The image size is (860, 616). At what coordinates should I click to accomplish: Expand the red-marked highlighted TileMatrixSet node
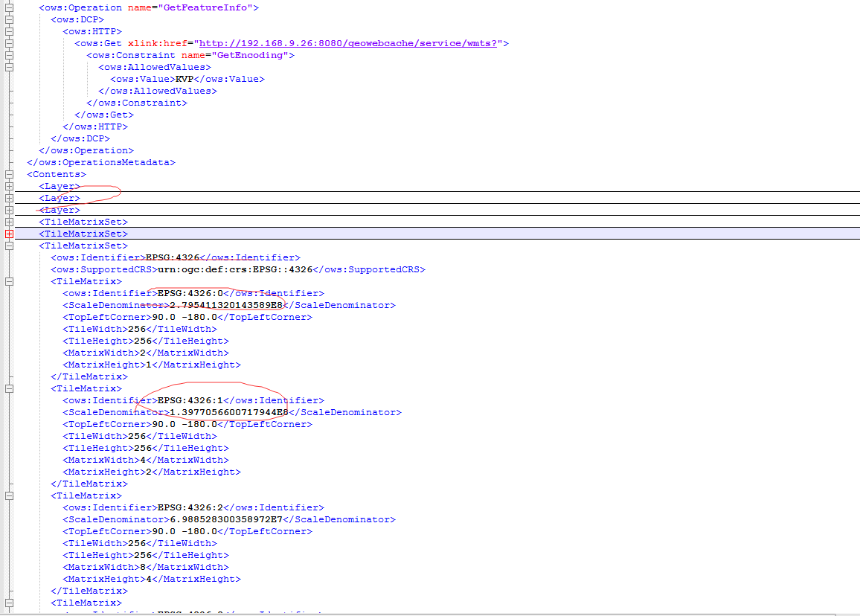click(x=9, y=234)
